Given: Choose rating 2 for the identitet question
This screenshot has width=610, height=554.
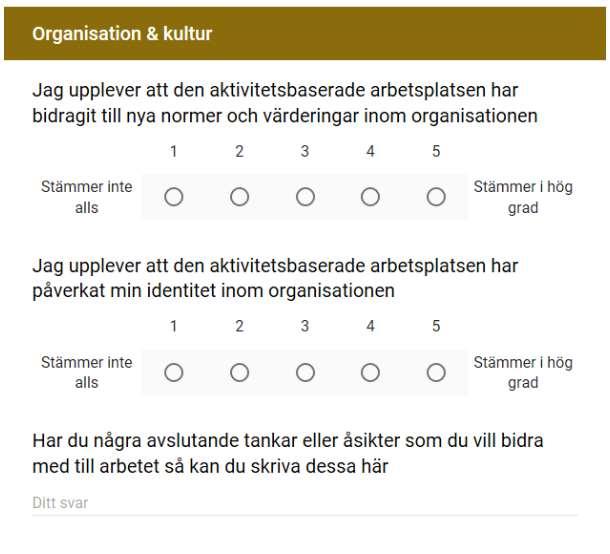Looking at the screenshot, I should [239, 373].
